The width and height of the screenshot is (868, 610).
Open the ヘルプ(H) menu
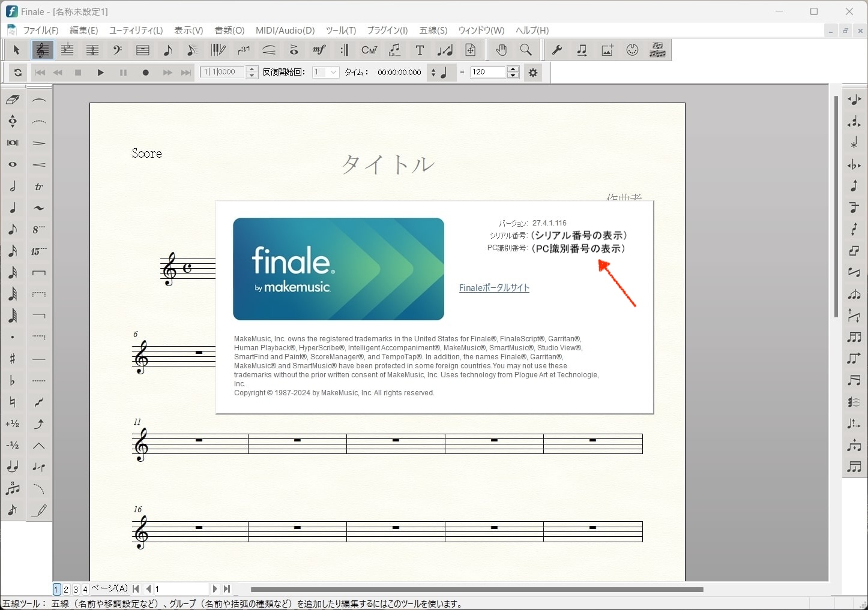click(532, 30)
